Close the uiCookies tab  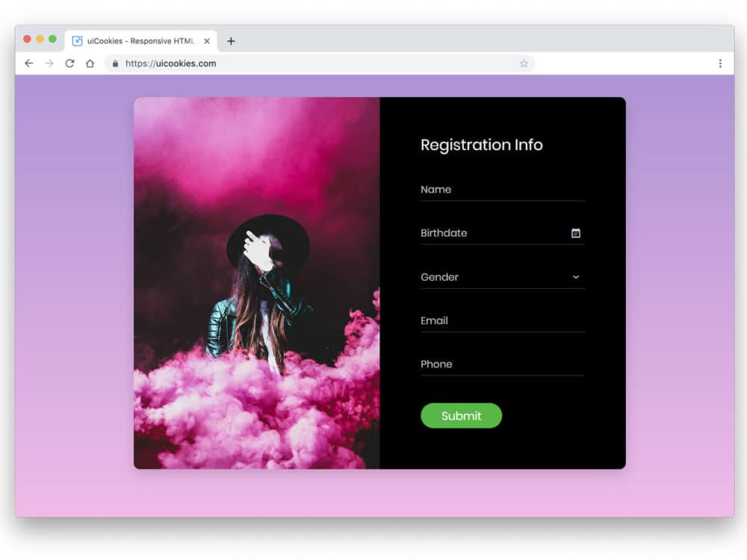click(x=207, y=41)
